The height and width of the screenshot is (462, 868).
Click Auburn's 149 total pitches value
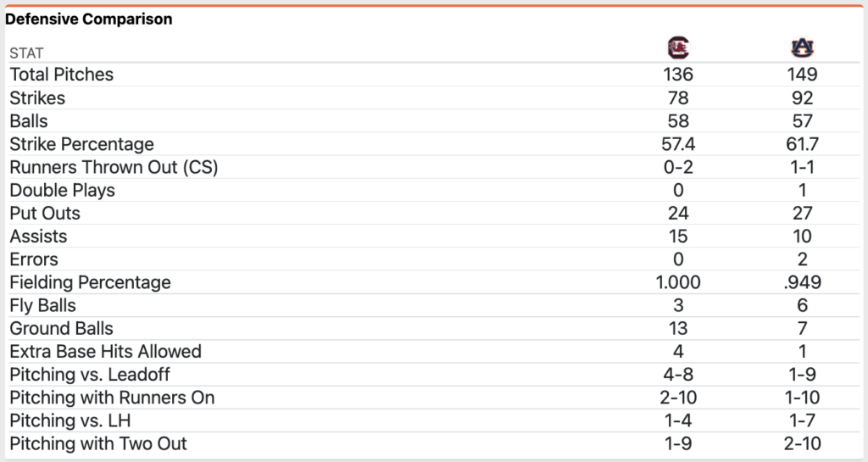802,75
